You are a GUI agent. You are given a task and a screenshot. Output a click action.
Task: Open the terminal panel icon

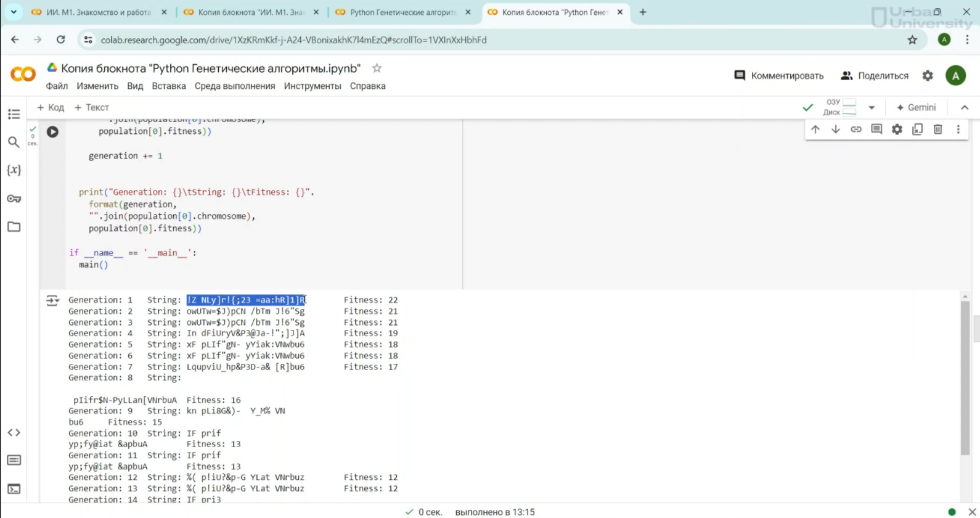point(14,489)
